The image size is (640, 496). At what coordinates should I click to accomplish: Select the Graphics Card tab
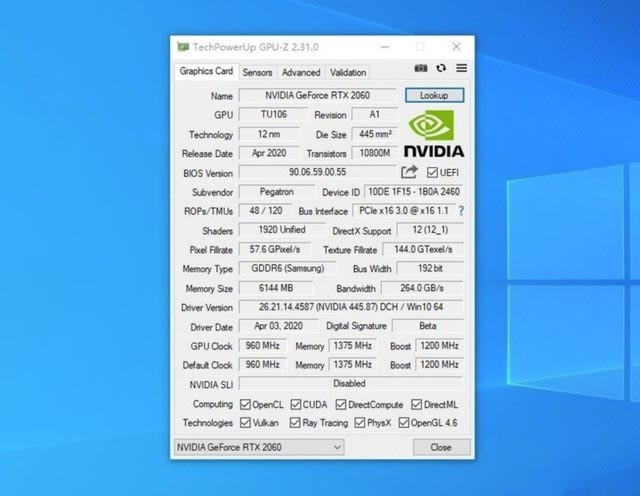click(x=207, y=71)
